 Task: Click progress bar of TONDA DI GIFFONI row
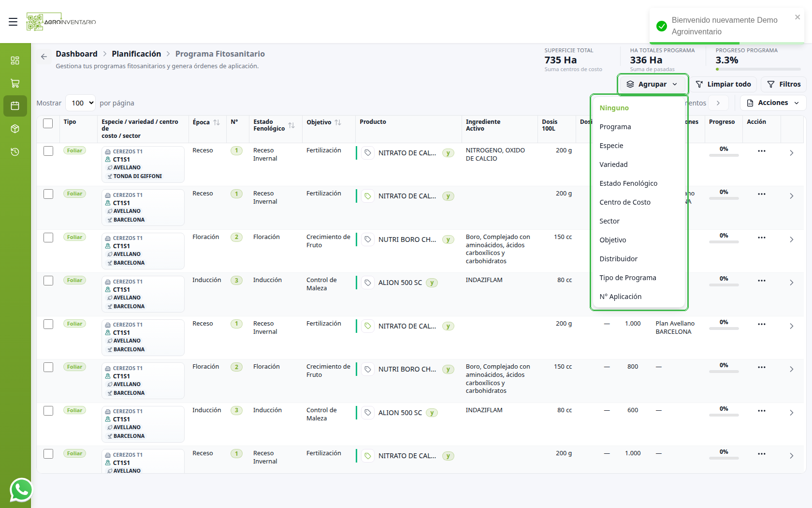724,155
